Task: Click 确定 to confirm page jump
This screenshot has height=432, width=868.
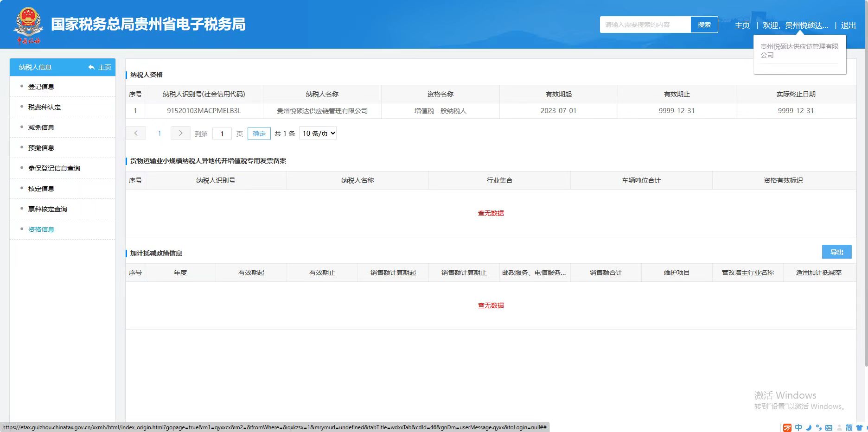Action: (259, 133)
